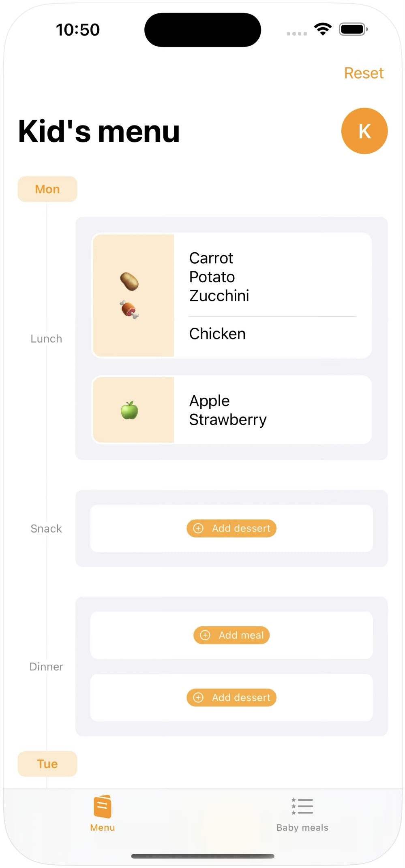Click the green apple emoji icon

tap(129, 410)
